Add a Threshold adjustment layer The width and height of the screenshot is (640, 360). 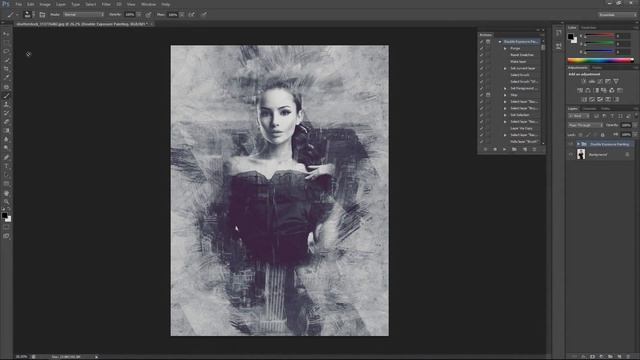(x=600, y=99)
